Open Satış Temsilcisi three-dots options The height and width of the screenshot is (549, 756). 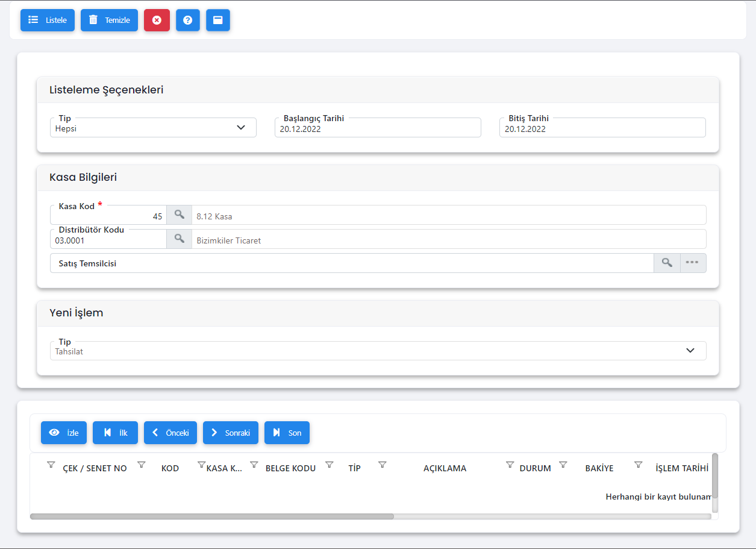click(x=693, y=263)
